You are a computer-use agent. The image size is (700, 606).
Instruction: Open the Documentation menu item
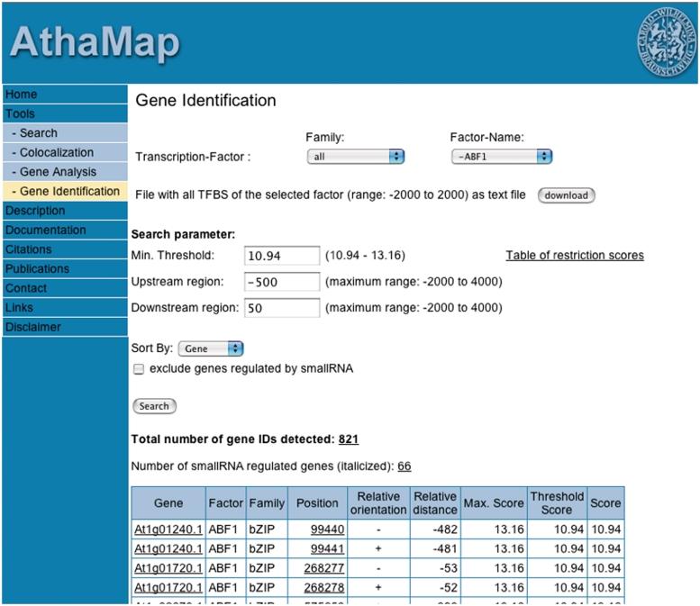(45, 230)
